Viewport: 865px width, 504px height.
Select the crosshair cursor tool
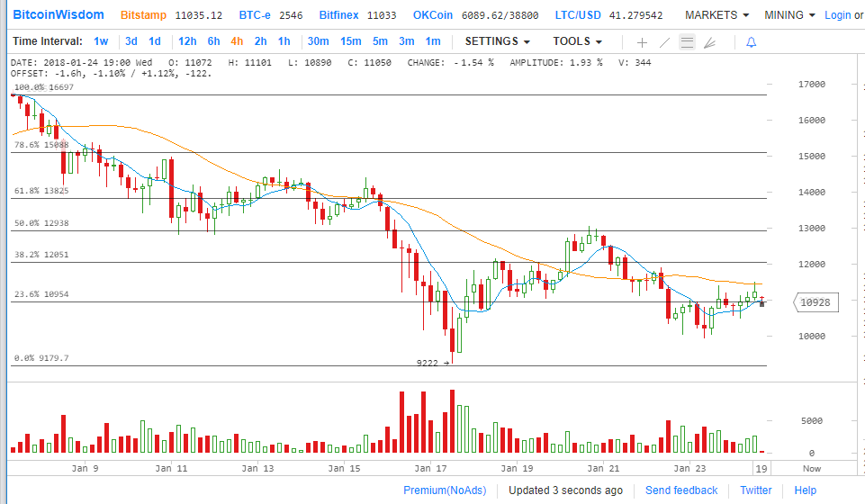tap(642, 42)
